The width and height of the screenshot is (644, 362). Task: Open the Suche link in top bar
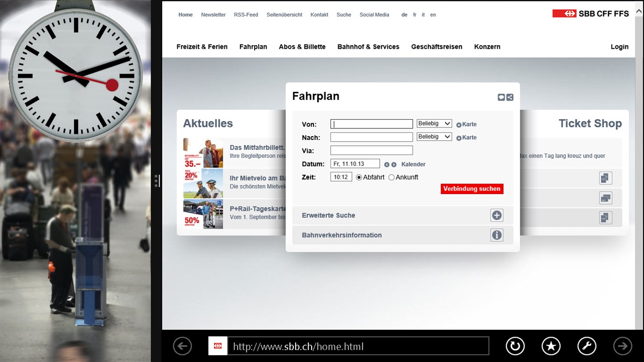[344, 15]
